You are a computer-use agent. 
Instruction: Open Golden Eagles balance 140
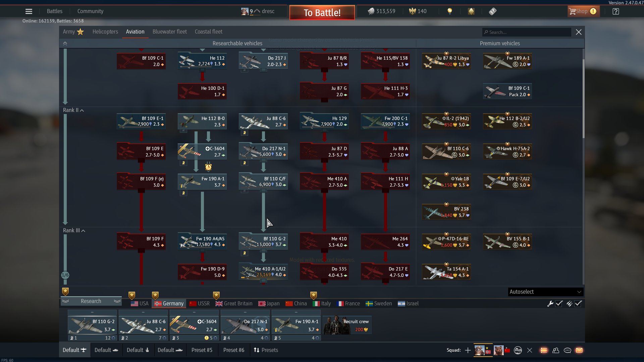(418, 11)
